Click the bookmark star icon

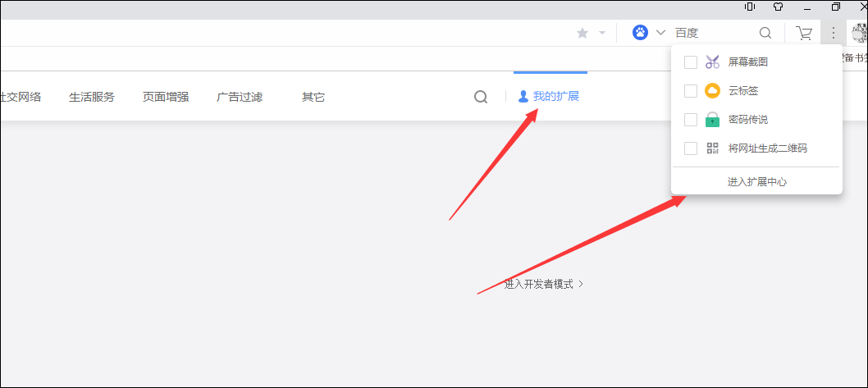pos(582,33)
